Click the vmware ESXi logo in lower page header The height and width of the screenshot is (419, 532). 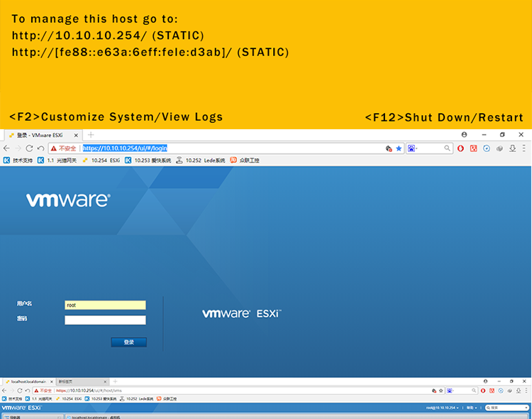pos(22,408)
